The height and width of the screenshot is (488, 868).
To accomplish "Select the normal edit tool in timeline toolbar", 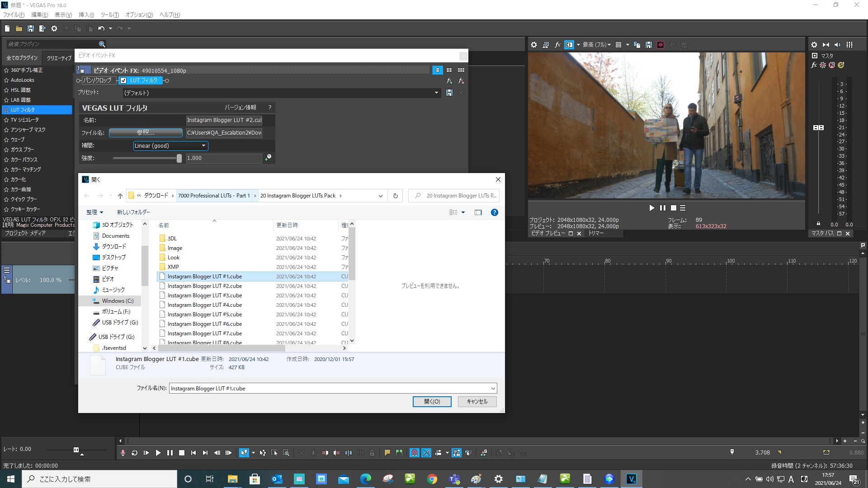I will coord(244,453).
